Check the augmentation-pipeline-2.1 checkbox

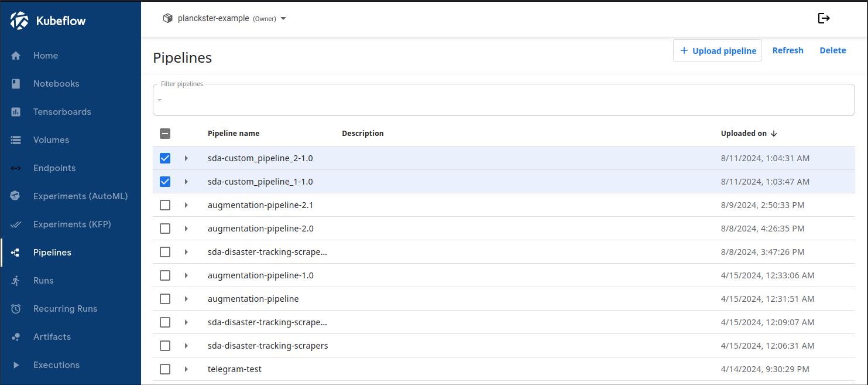(165, 205)
